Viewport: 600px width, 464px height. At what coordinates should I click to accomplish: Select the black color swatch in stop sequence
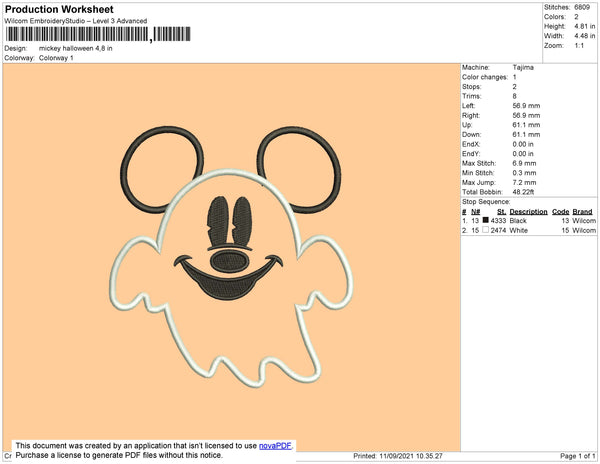(486, 220)
